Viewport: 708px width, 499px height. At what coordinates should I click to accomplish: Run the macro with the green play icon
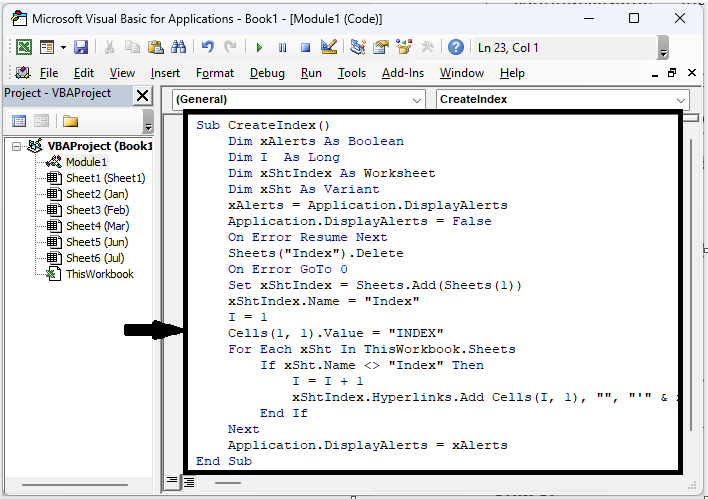[259, 47]
